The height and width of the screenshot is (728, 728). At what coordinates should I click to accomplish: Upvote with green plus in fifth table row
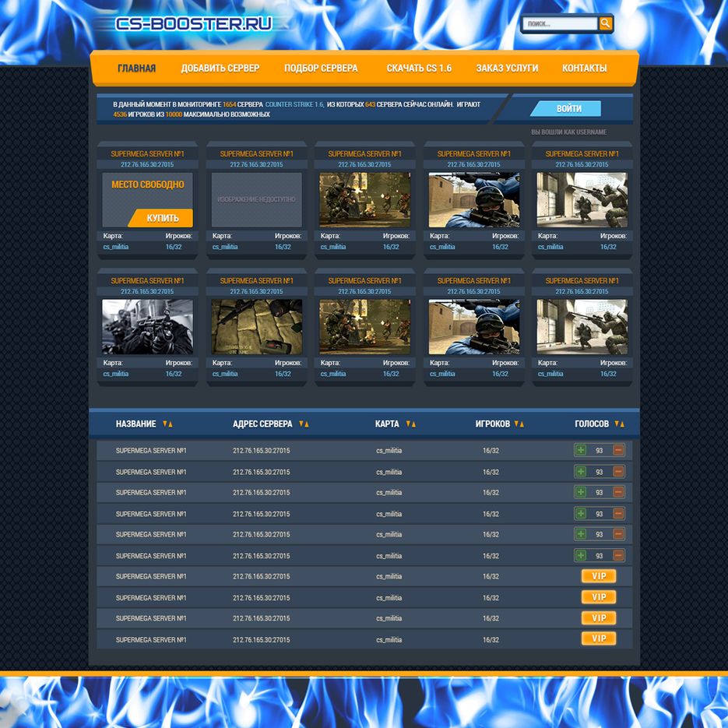tap(580, 534)
